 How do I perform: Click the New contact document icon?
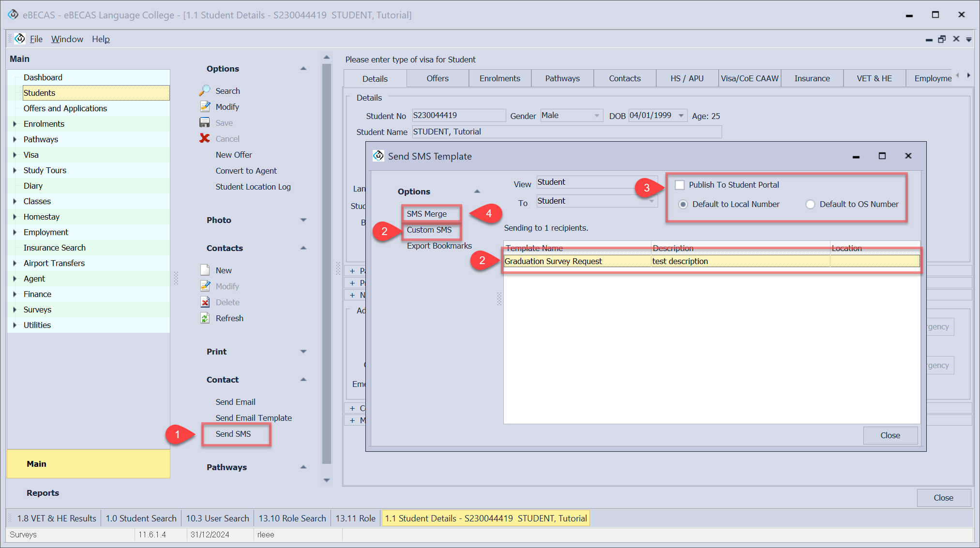click(x=205, y=270)
